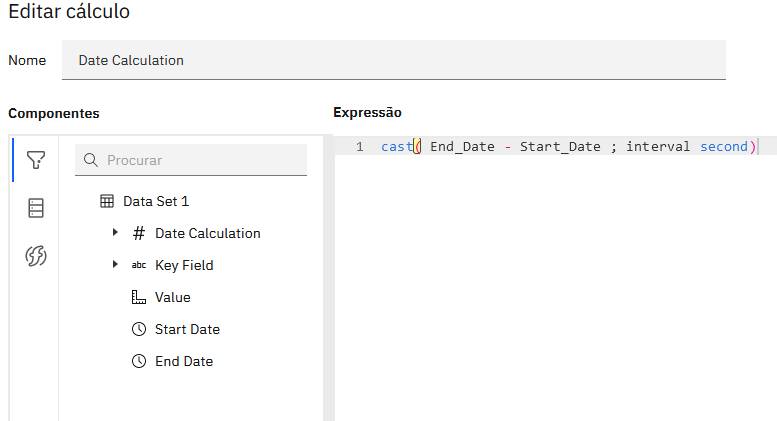Click the hash icon next to Date Calculation
The width and height of the screenshot is (777, 421).
coord(138,233)
